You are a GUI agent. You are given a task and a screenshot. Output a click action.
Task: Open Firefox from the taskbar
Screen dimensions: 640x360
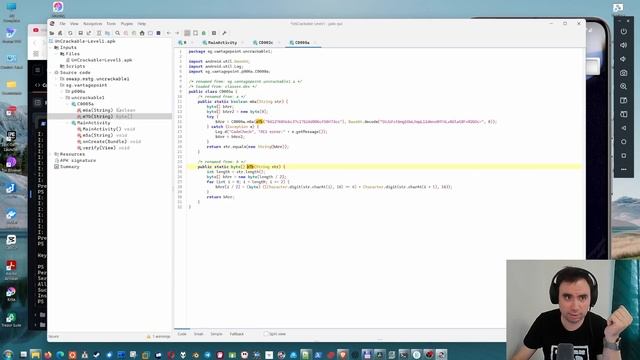pyautogui.click(x=48, y=354)
